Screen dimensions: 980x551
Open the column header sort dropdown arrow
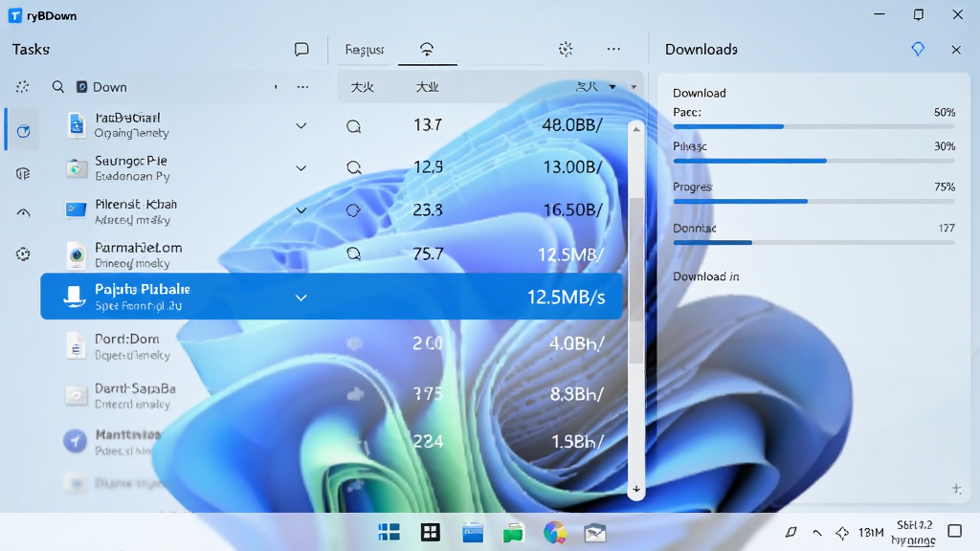tap(612, 87)
